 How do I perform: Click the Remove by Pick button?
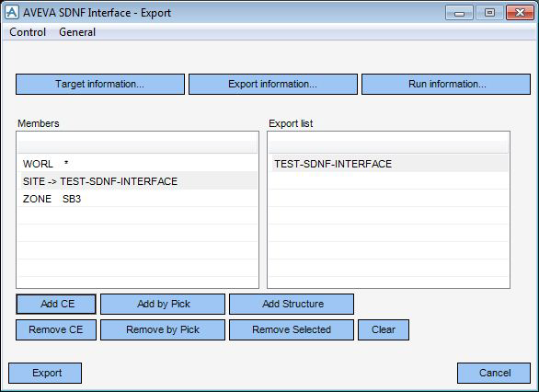[x=163, y=329]
